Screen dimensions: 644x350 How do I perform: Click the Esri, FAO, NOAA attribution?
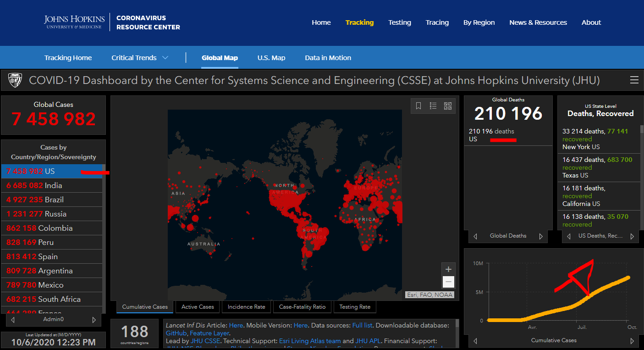430,295
